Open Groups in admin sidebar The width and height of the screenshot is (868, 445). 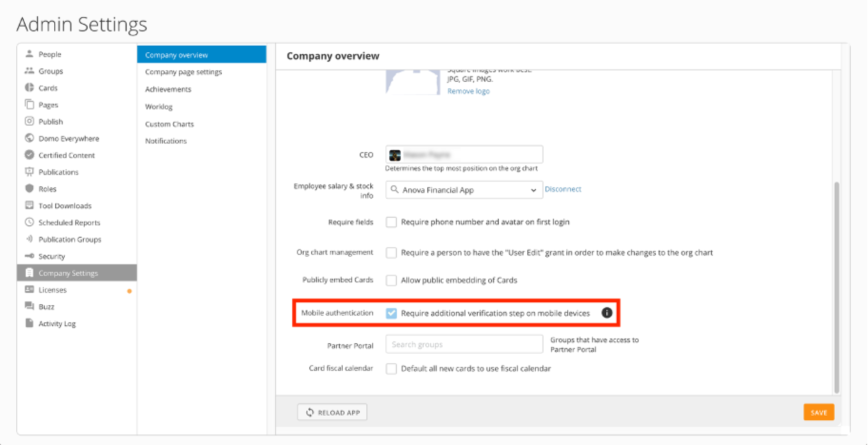(50, 71)
